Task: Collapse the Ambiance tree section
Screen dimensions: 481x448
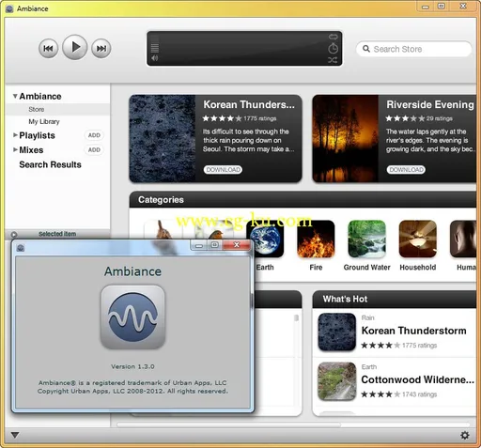Action: pyautogui.click(x=15, y=96)
